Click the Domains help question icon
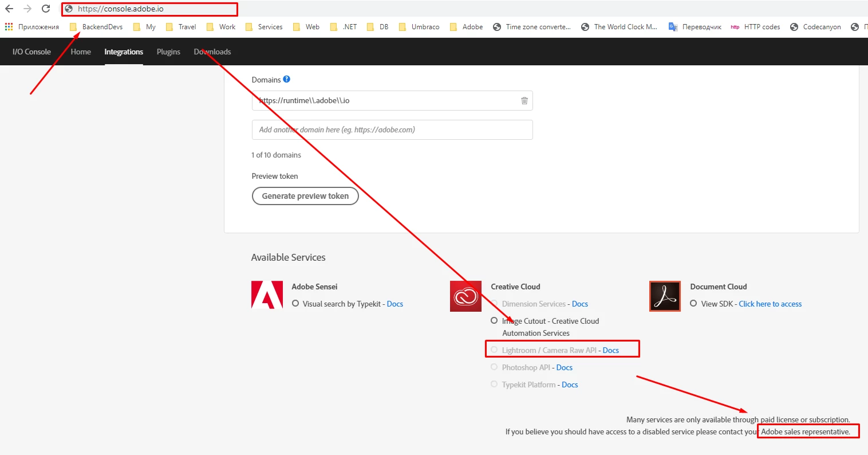Image resolution: width=868 pixels, height=455 pixels. pyautogui.click(x=287, y=79)
